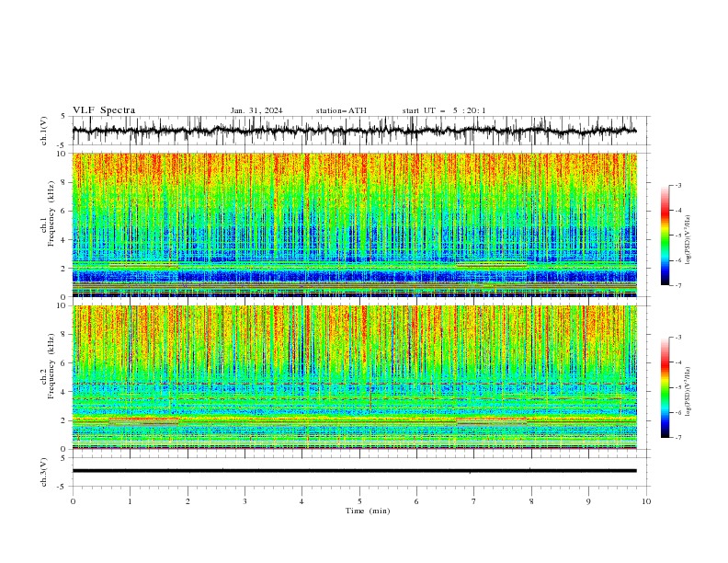
Task: Click the ch.1 voltage waveform trace
Action: coord(354,131)
